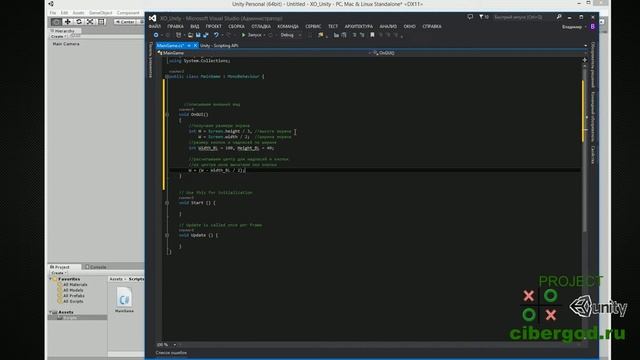
Task: Click the bookmark toolbar icon
Action: click(372, 35)
